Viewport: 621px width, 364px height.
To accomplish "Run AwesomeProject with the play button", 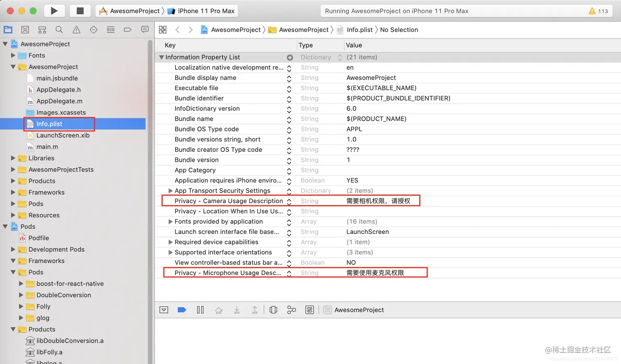I will [55, 11].
